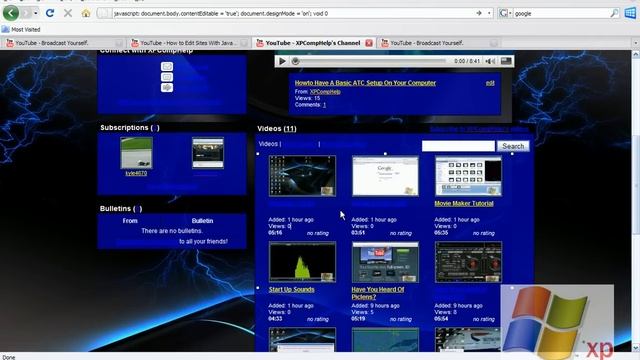Click the search magnifier icon
640x360 pixels.
point(614,13)
